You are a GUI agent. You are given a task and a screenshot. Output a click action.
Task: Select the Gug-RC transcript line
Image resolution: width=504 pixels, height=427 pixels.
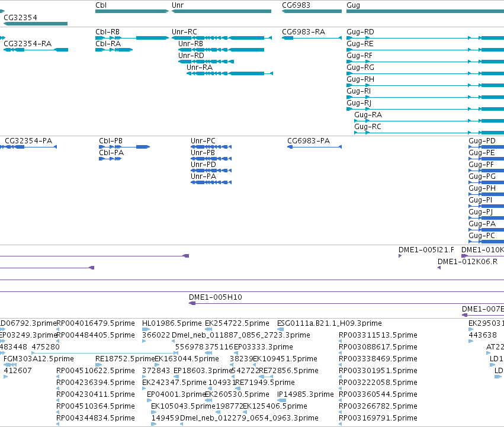429,133
